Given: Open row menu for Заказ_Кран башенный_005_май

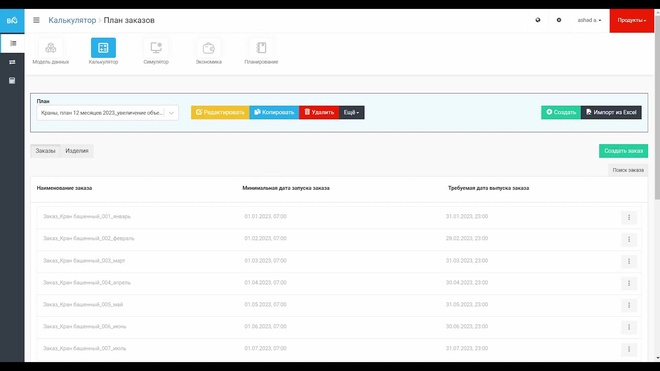Looking at the screenshot, I should tap(629, 305).
